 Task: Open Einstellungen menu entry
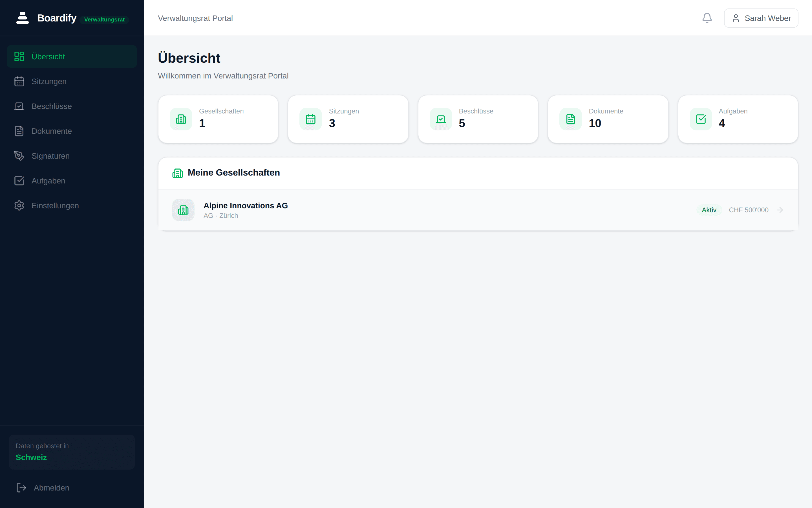[72, 206]
